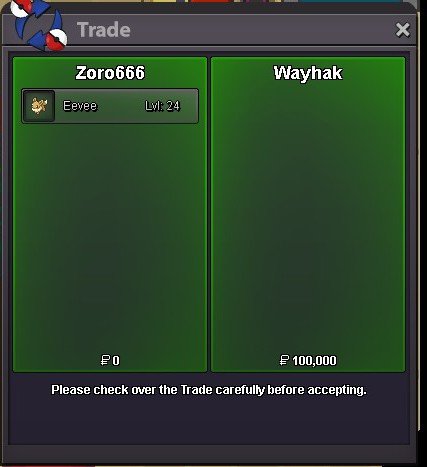Close the Trade window with X

(403, 30)
